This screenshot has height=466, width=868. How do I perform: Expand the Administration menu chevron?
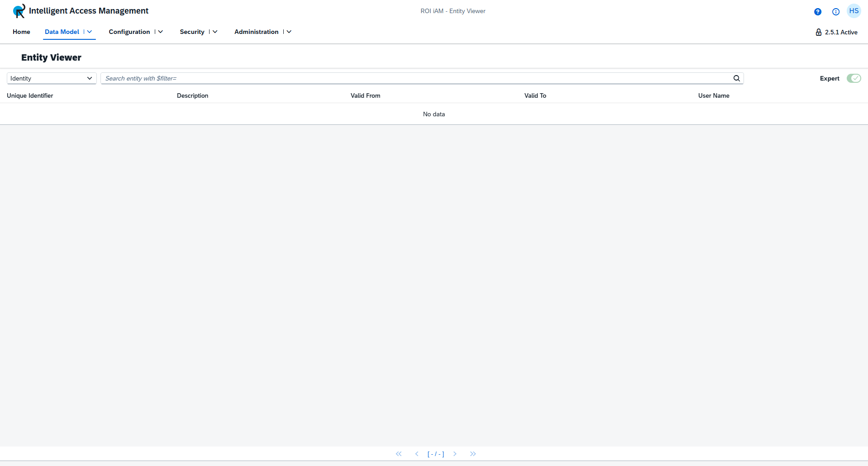(x=289, y=32)
